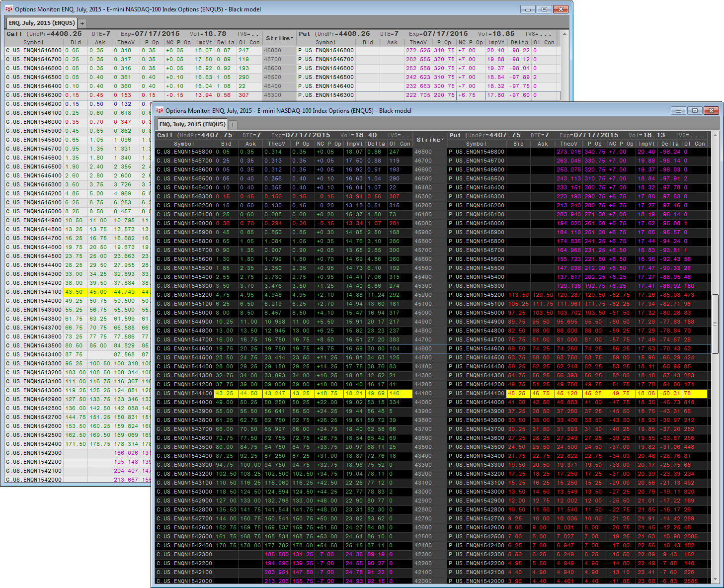Image resolution: width=724 pixels, height=588 pixels.
Task: Click the Vol=18.40 label in the front window's call header
Action: [359, 135]
